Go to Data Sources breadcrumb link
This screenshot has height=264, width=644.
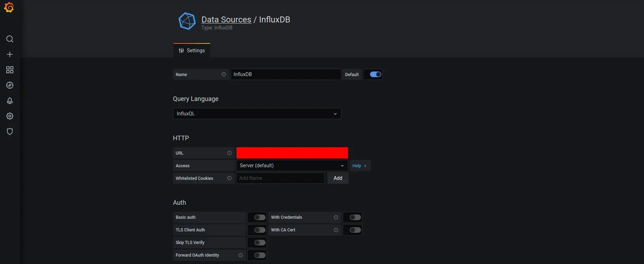[226, 20]
